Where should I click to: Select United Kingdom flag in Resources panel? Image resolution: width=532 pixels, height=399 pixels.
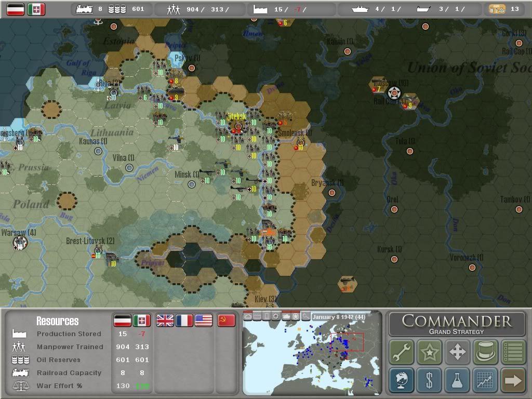click(165, 320)
